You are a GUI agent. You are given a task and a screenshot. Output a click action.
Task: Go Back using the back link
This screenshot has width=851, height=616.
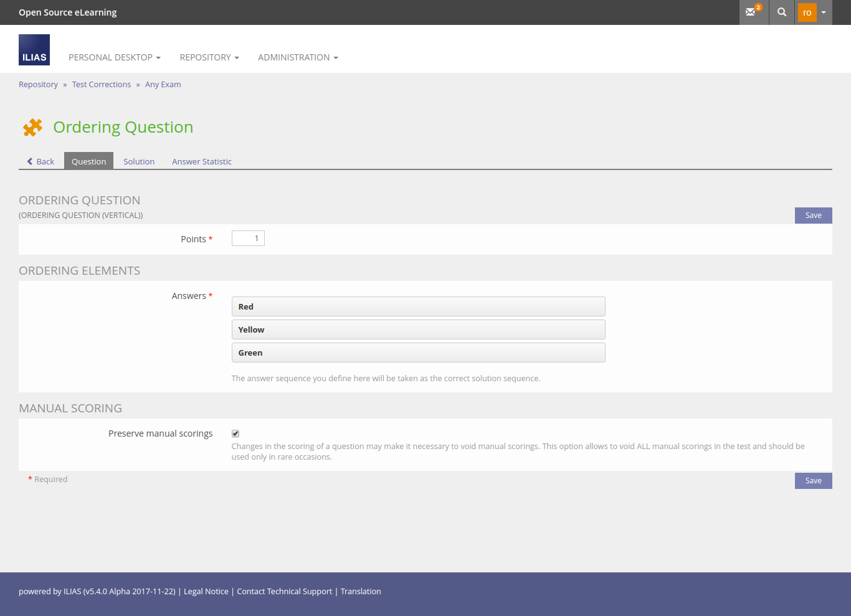click(41, 161)
